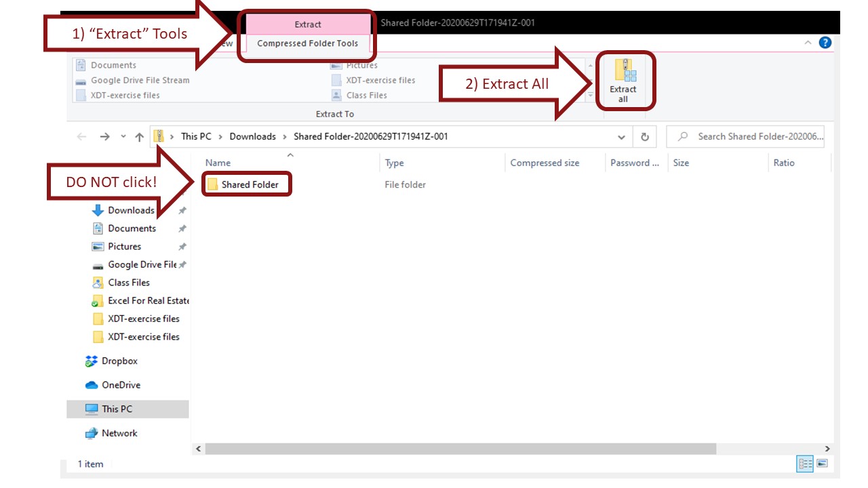Go forward with the arrow button
The height and width of the screenshot is (488, 868).
click(104, 136)
